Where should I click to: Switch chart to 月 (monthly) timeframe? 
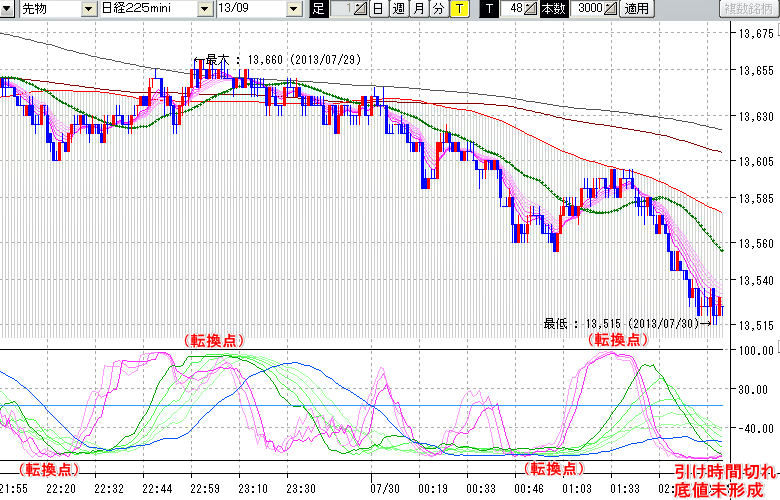[419, 9]
